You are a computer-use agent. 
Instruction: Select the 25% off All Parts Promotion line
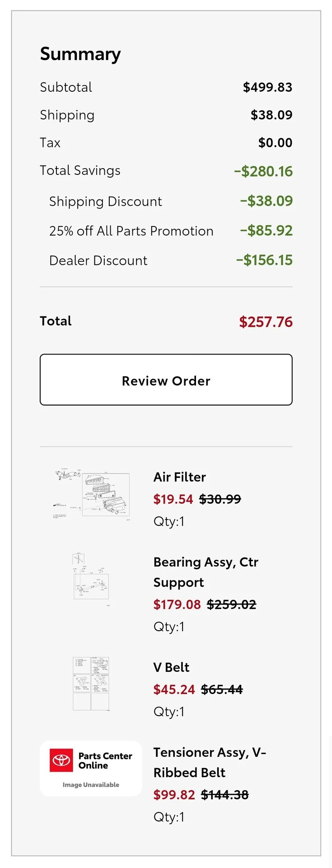(171, 231)
